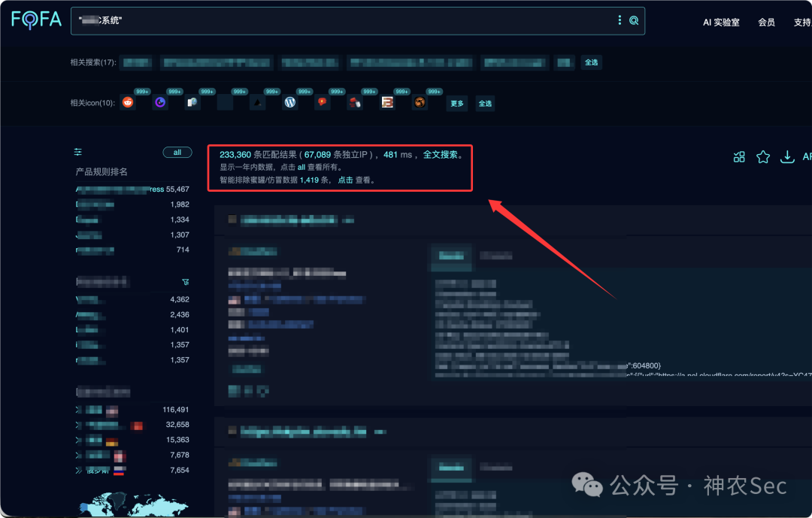Click the FOFA logo
The image size is (812, 518).
[35, 20]
